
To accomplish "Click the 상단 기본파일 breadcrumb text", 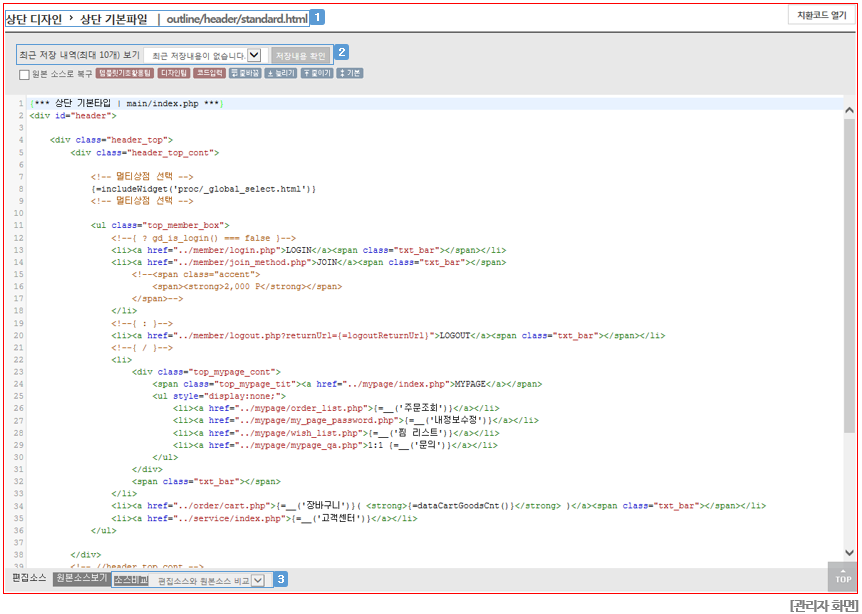I will [114, 19].
